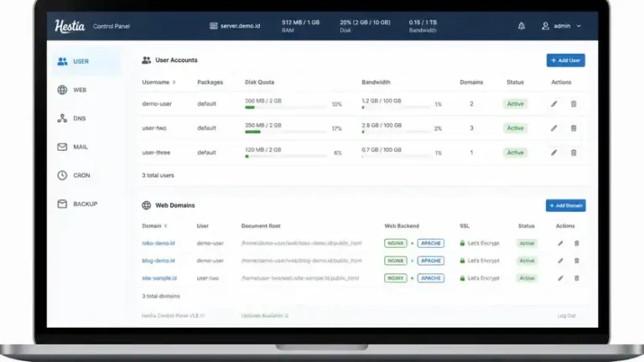Viewport: 644px width, 362px height.
Task: Click the Add User button
Action: coord(565,60)
